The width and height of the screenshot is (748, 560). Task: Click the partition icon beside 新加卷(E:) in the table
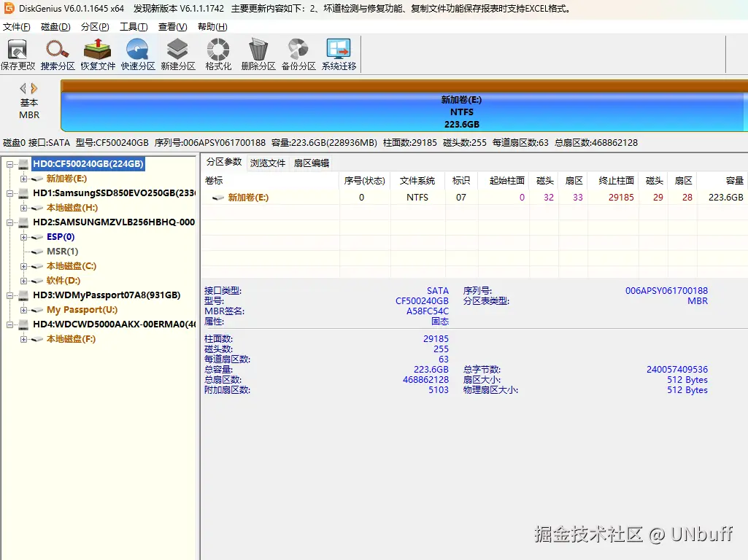[218, 198]
